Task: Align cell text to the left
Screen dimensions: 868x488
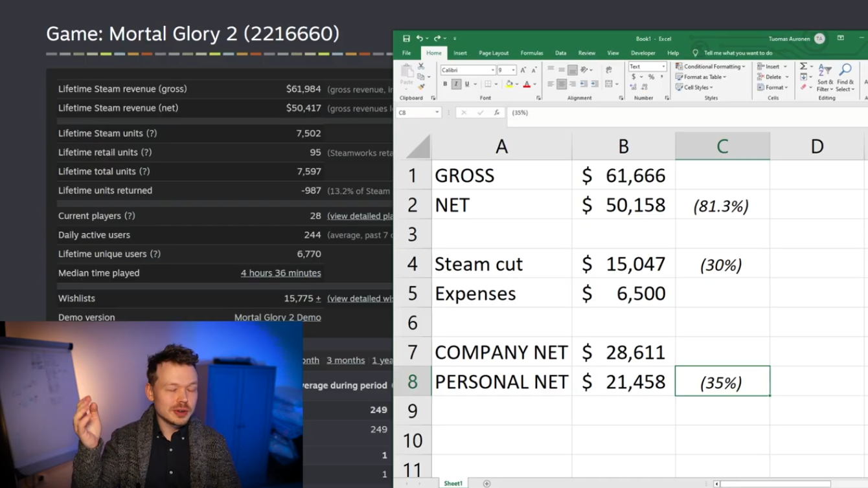Action: coord(551,84)
